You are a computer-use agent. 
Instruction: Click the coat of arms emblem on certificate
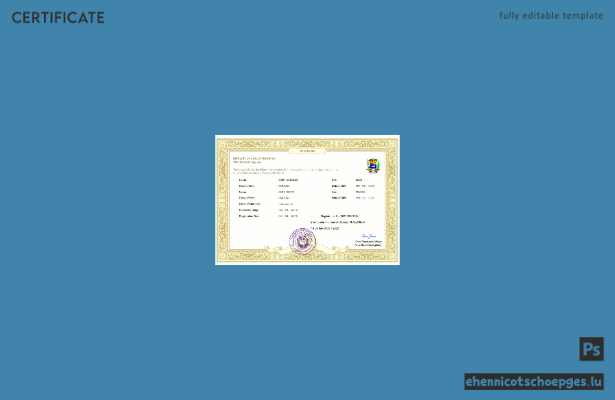[373, 165]
